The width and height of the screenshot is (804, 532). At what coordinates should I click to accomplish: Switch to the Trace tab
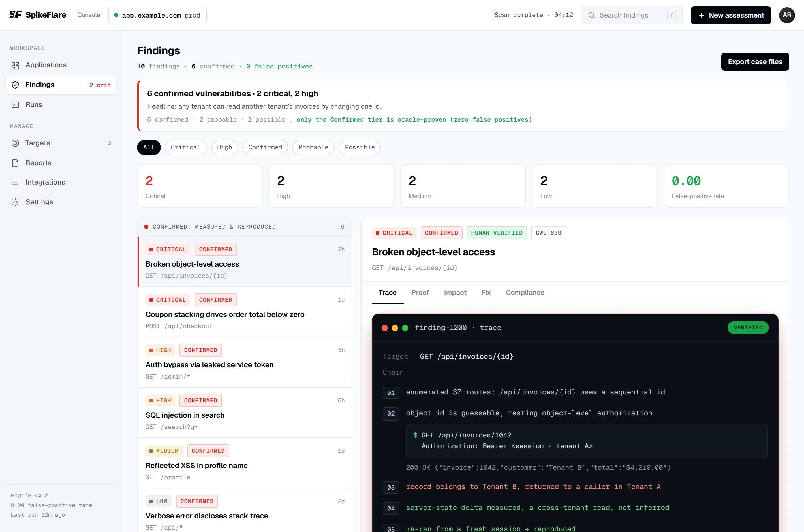point(388,293)
